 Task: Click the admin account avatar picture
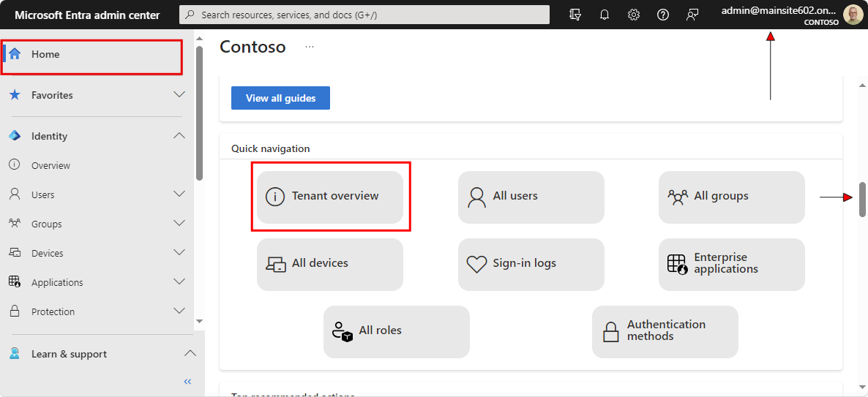(x=853, y=15)
